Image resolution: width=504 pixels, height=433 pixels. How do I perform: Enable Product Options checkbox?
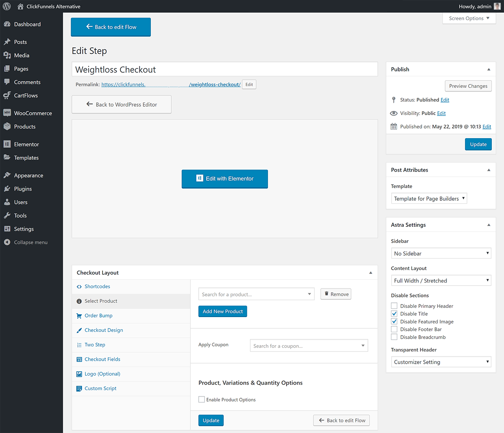click(202, 399)
